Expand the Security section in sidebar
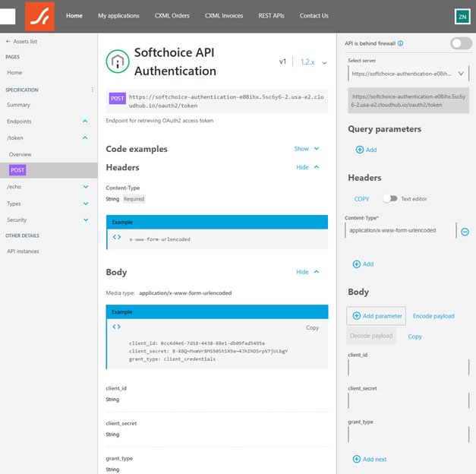476x474 pixels. [86, 220]
